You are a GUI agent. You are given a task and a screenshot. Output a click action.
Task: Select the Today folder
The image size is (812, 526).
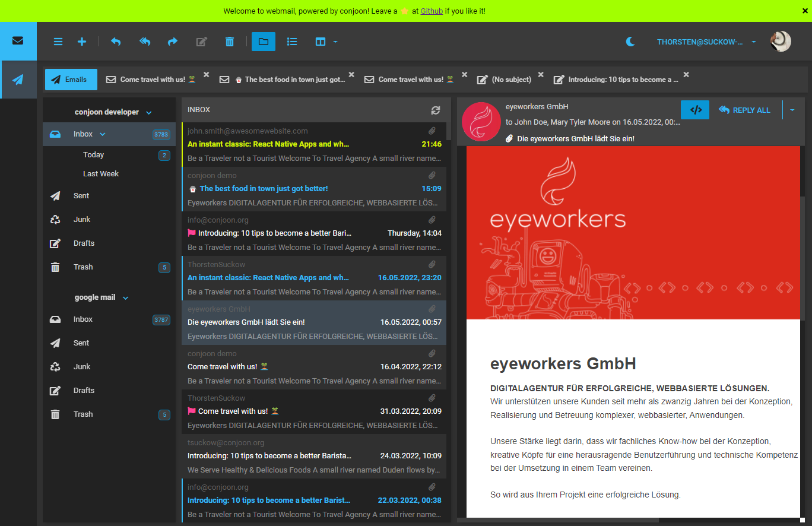click(109, 155)
